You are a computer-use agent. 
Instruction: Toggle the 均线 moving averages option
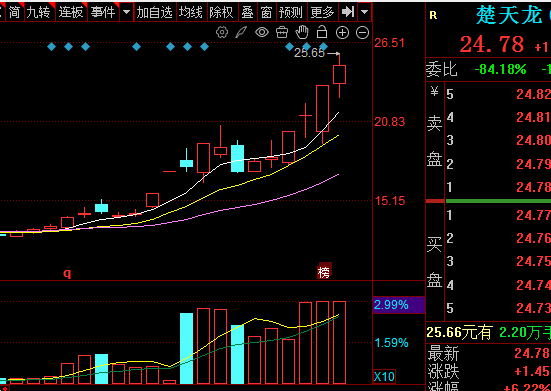coord(191,12)
